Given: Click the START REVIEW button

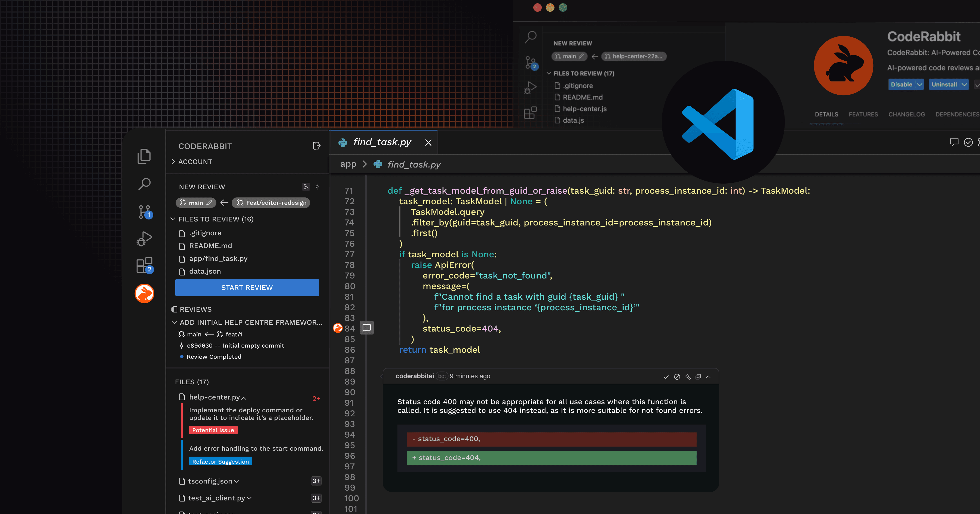Looking at the screenshot, I should tap(247, 287).
